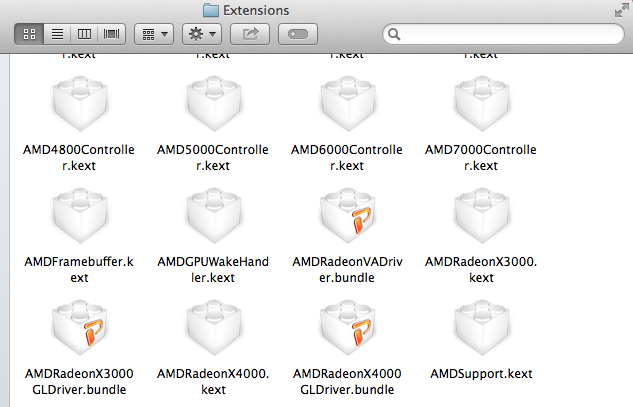
Task: Switch to icon view mode
Action: point(29,34)
